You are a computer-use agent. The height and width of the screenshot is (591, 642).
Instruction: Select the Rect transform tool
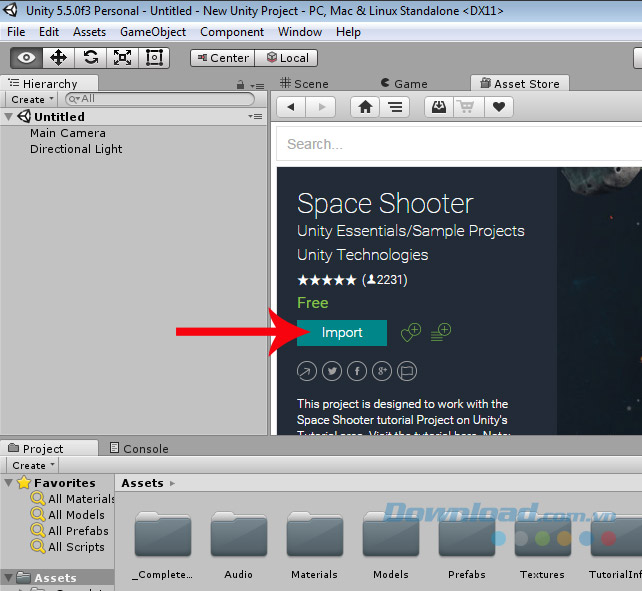coord(153,57)
